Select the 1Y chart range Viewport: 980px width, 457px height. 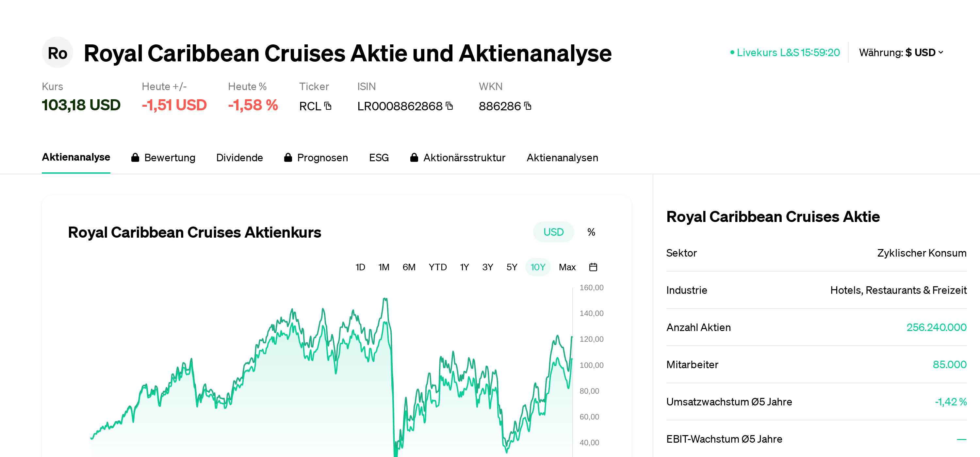point(464,267)
